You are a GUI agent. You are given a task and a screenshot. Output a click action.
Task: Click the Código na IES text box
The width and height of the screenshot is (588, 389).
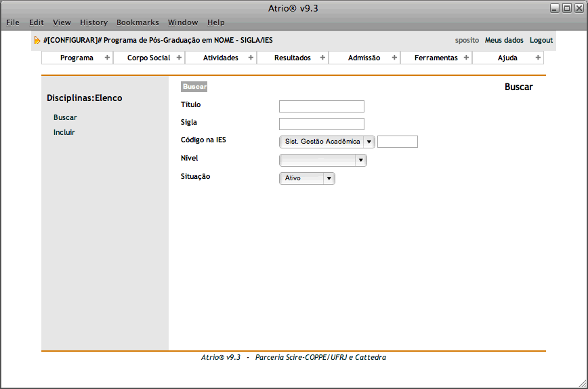point(398,142)
